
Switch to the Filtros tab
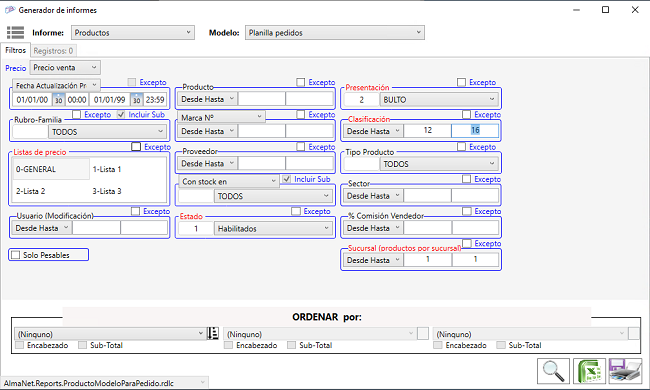[15, 50]
